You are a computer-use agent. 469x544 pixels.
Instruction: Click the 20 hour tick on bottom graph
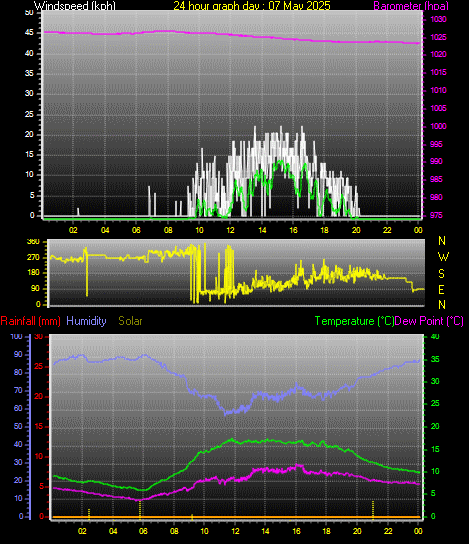[x=357, y=531]
